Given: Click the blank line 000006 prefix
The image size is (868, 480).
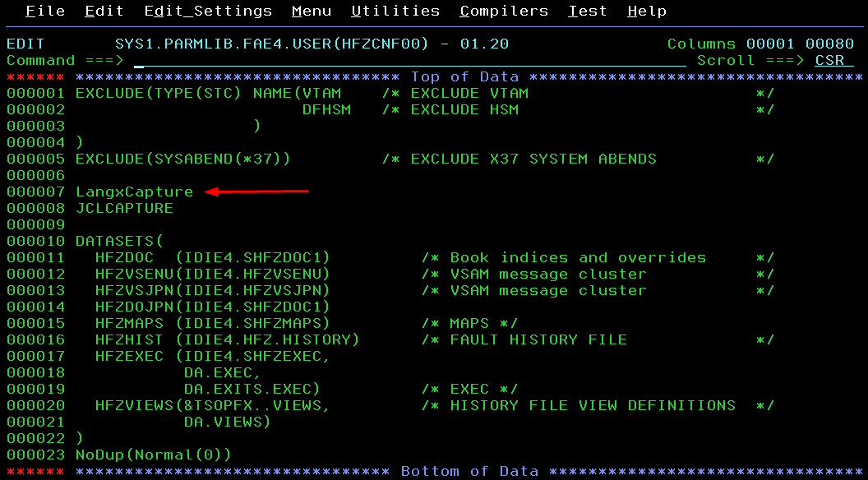Looking at the screenshot, I should [x=35, y=176].
